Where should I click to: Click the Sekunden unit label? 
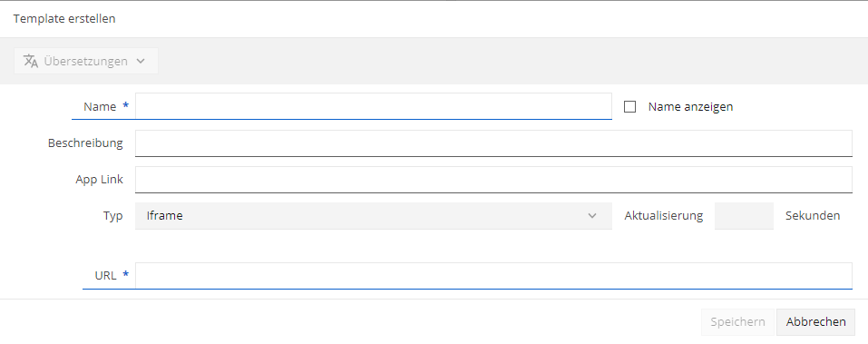click(x=813, y=216)
